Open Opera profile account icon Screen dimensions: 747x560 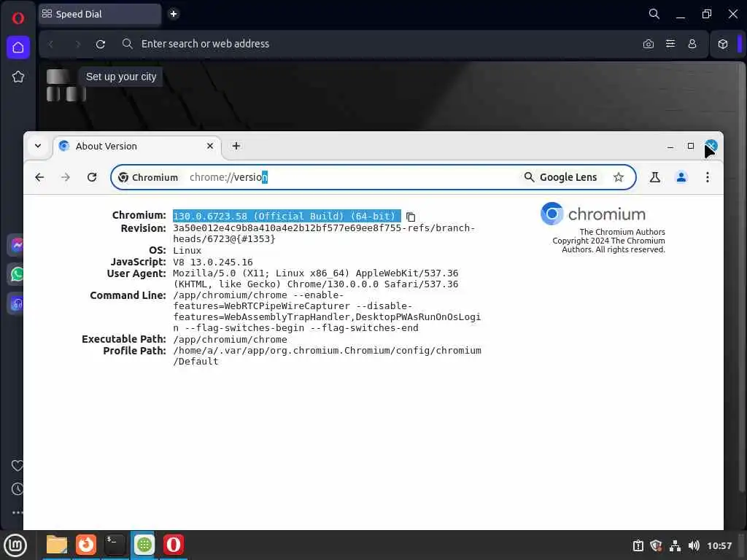pos(692,44)
